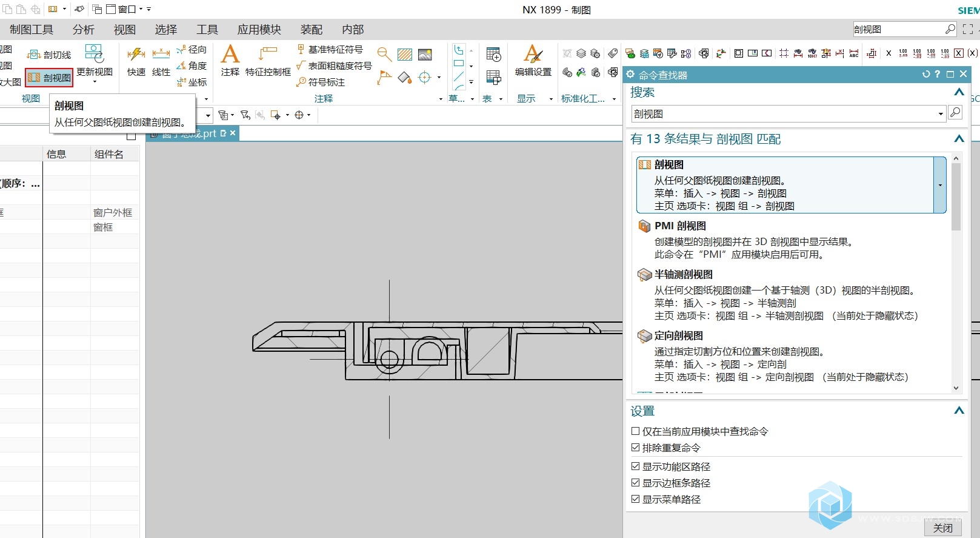Expand the 标准化工... group dropdown arrow
This screenshot has height=538, width=980.
pyautogui.click(x=614, y=99)
